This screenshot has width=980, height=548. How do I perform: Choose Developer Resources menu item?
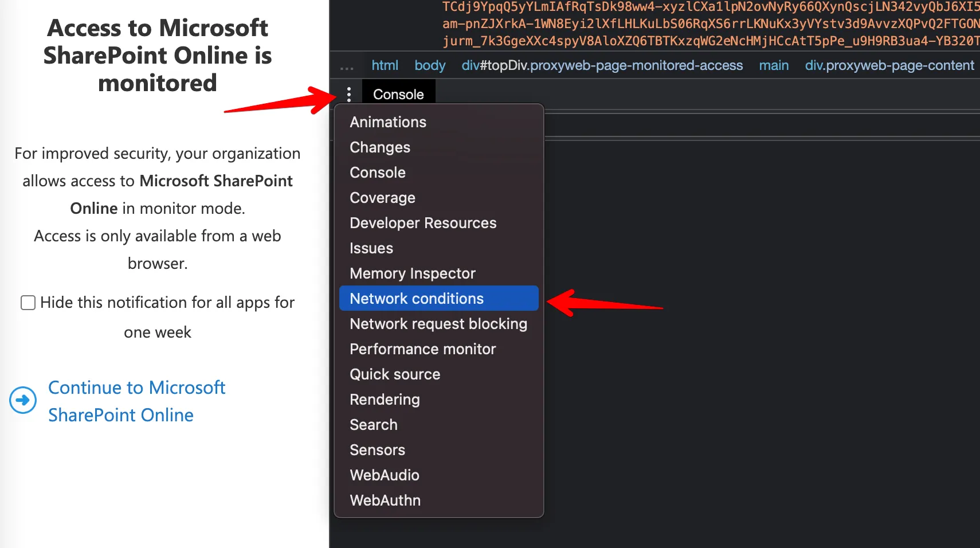[423, 223]
